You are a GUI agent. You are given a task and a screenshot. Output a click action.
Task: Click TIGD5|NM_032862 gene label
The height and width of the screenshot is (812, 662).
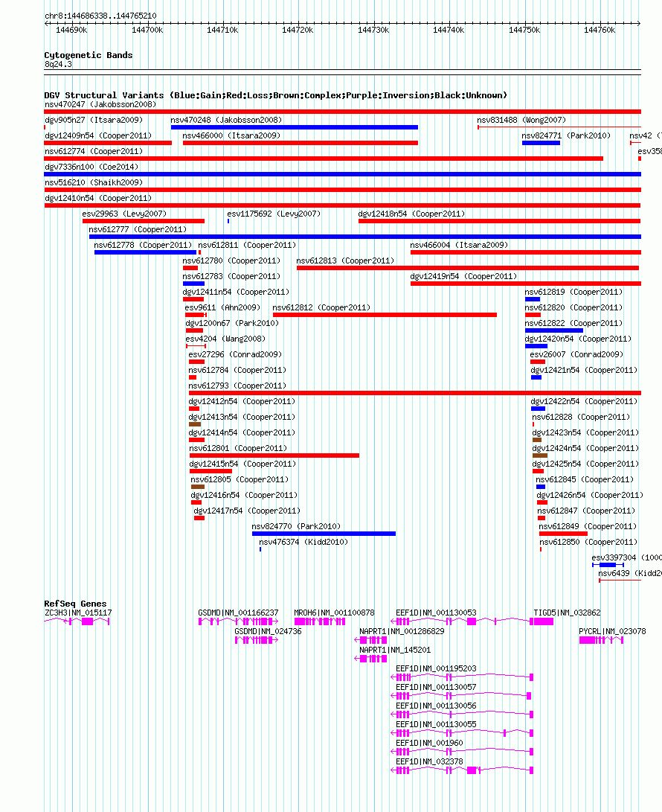tap(567, 612)
